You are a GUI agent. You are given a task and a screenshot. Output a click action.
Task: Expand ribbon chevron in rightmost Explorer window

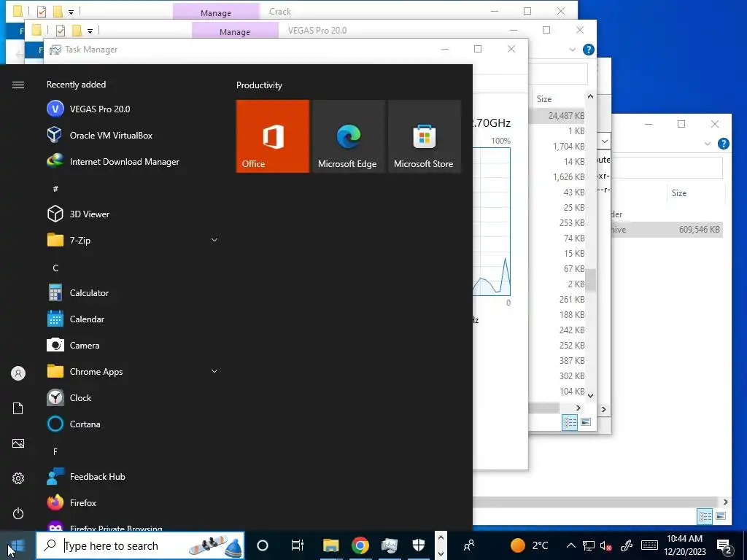[708, 144]
